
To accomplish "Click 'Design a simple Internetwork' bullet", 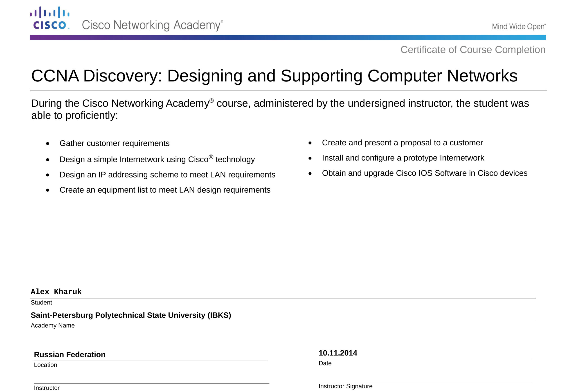I will [x=157, y=159].
